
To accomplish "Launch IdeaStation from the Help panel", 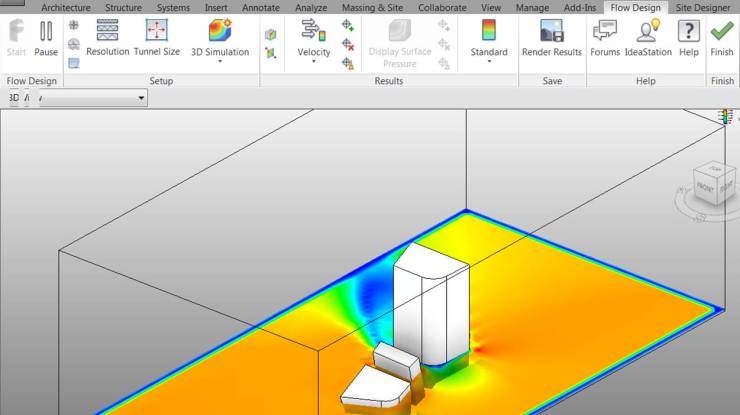I will pos(648,38).
